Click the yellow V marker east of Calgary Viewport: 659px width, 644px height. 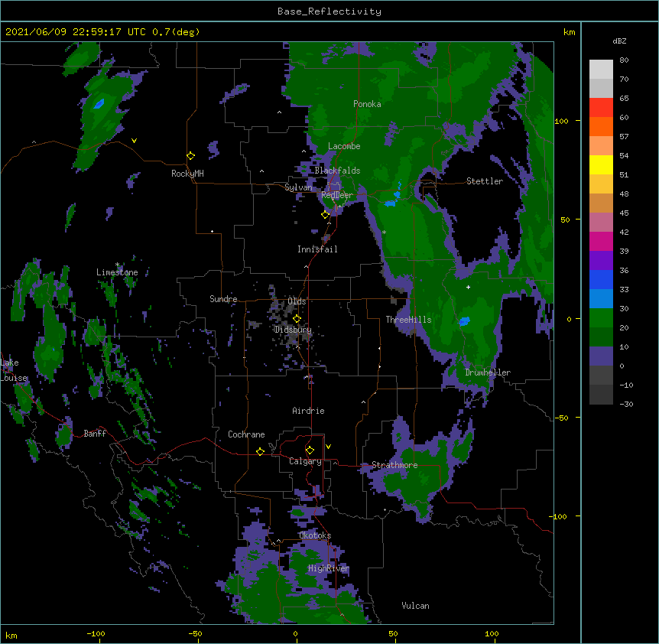pos(328,447)
